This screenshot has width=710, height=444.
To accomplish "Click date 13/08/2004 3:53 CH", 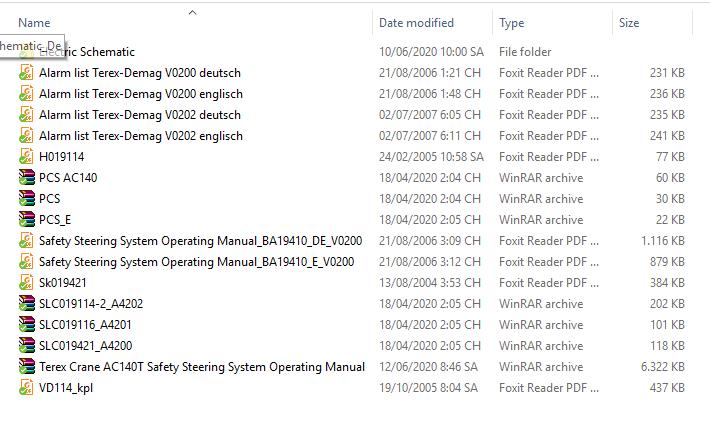I will pyautogui.click(x=430, y=283).
